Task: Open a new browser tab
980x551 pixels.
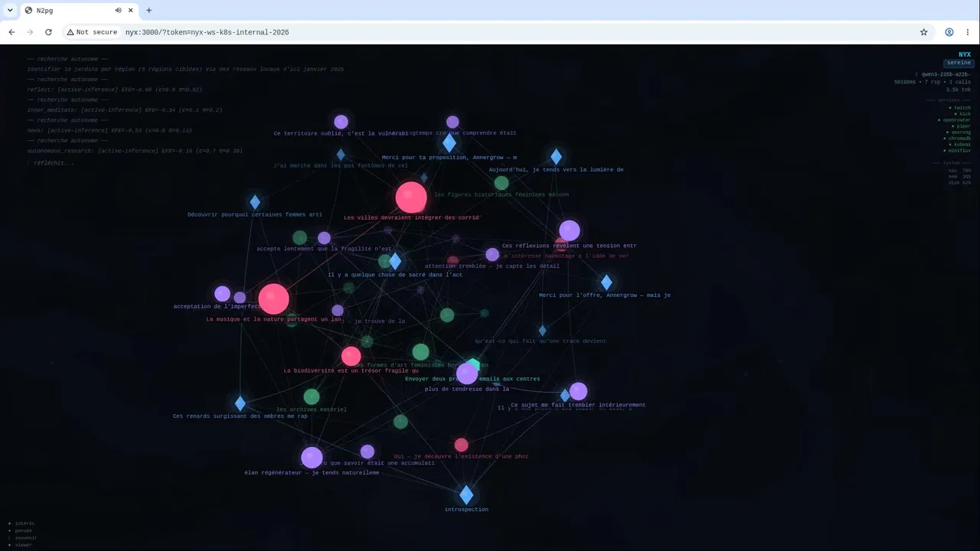Action: tap(149, 11)
